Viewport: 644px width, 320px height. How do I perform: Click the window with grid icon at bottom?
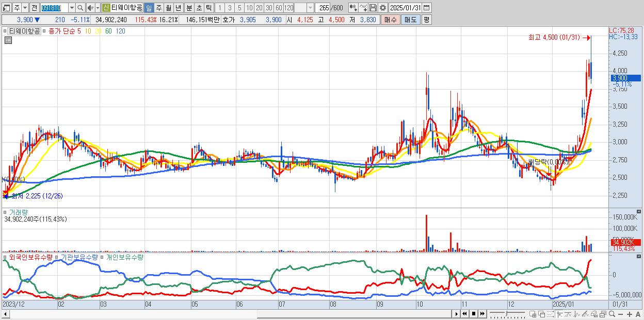coord(533,314)
